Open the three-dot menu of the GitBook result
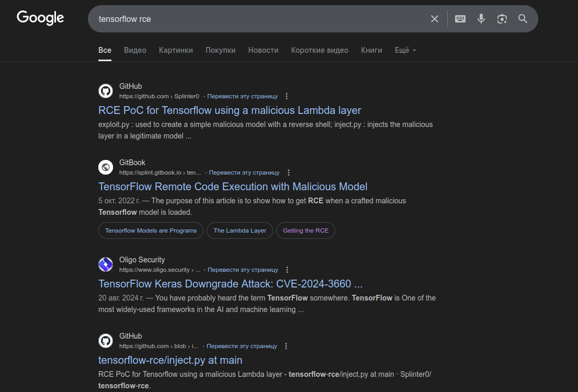Image resolution: width=578 pixels, height=392 pixels. click(x=288, y=172)
